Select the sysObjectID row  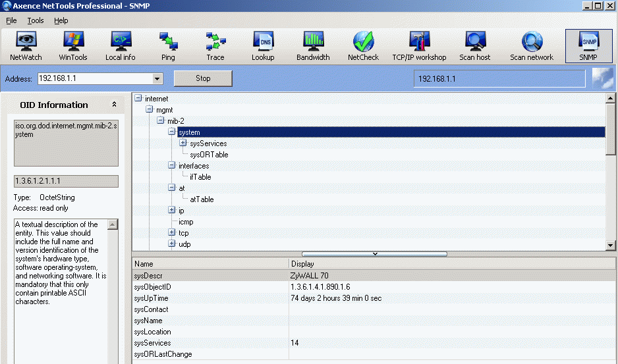(374, 287)
